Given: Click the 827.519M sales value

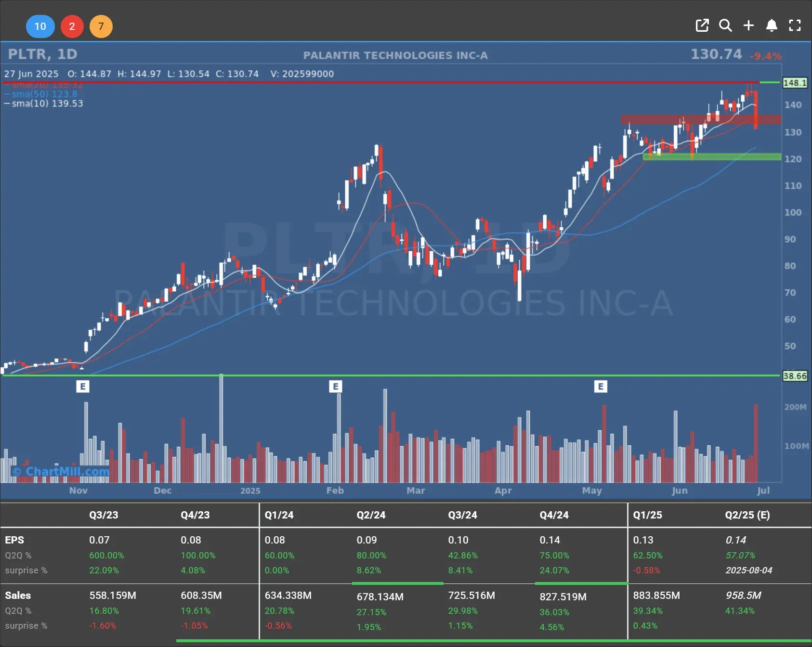Looking at the screenshot, I should pyautogui.click(x=563, y=597).
